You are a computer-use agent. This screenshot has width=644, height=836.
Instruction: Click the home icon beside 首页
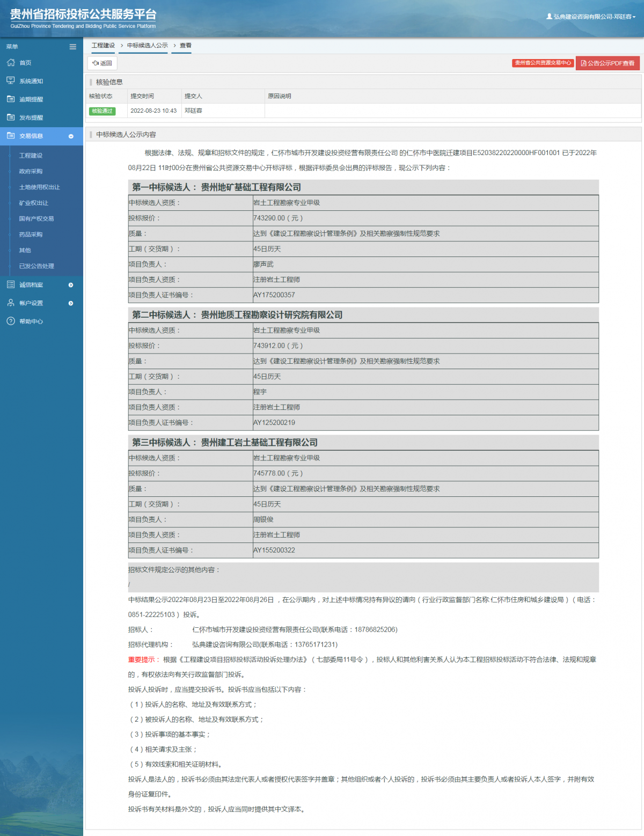11,63
